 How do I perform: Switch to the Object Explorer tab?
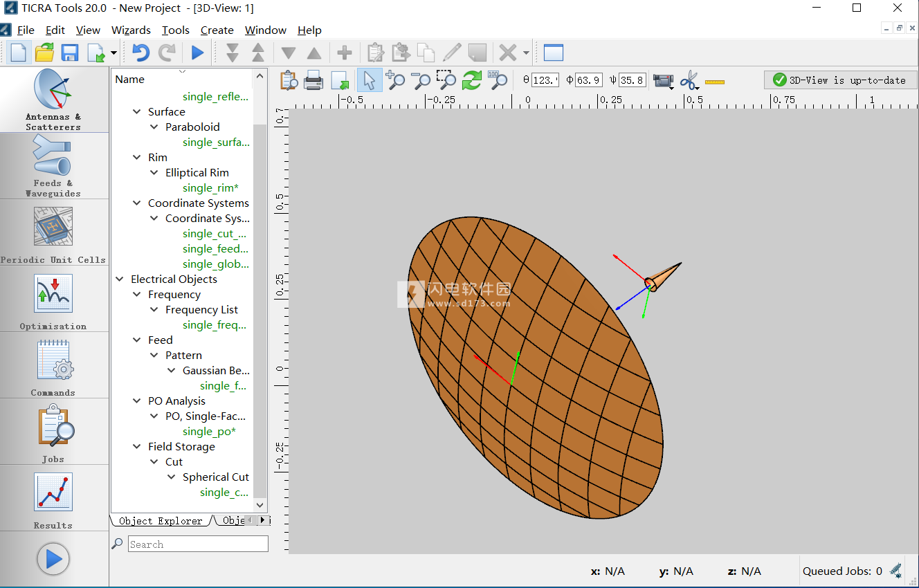pos(161,521)
